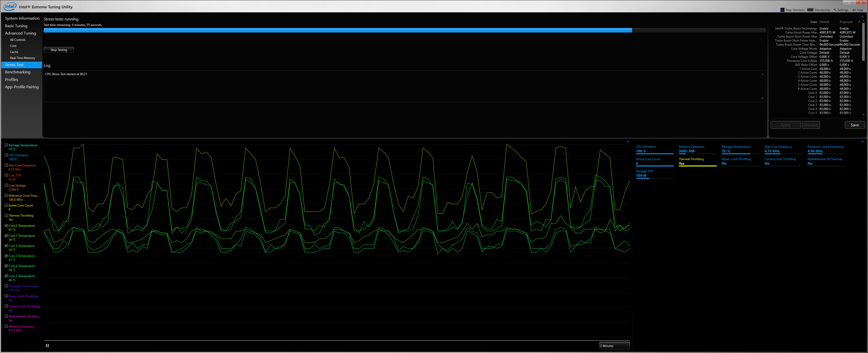Enable Package Temperature graph checkbox

(x=6, y=145)
